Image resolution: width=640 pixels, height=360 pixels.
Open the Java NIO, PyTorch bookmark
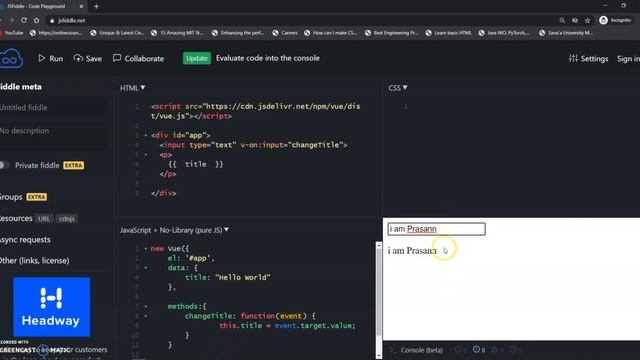point(504,33)
